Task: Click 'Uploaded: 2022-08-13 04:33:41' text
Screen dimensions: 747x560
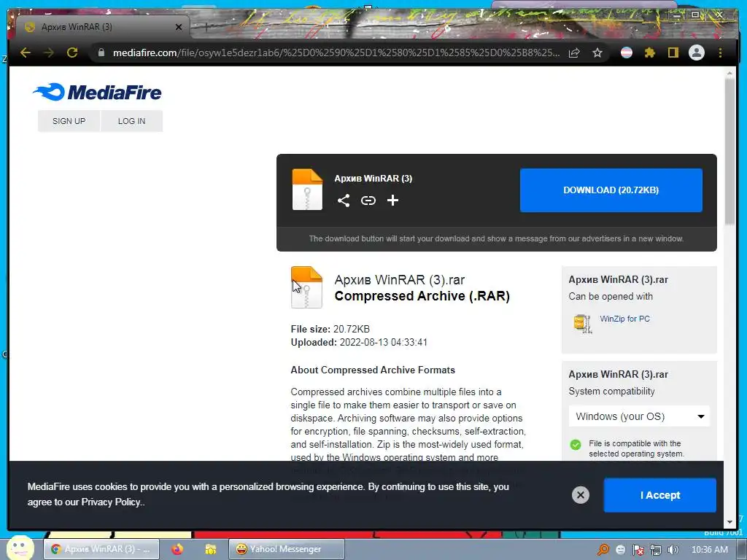Action: (x=359, y=343)
